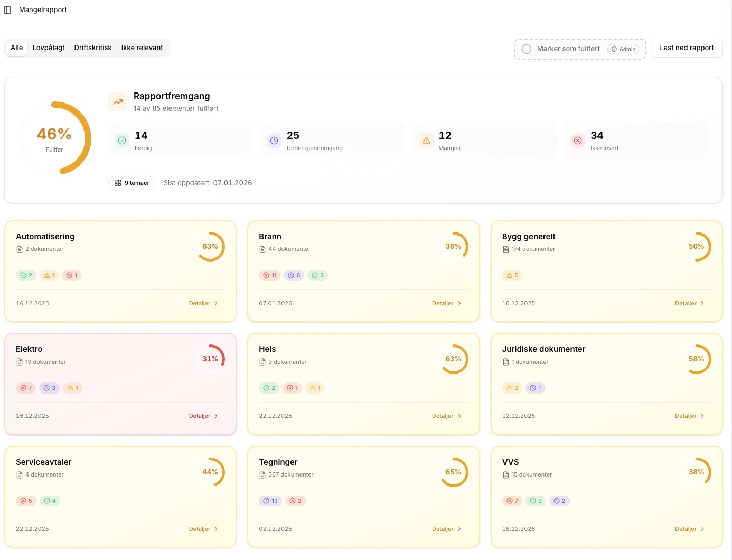
Task: Select the red 11 status badge in Brann
Action: [270, 275]
